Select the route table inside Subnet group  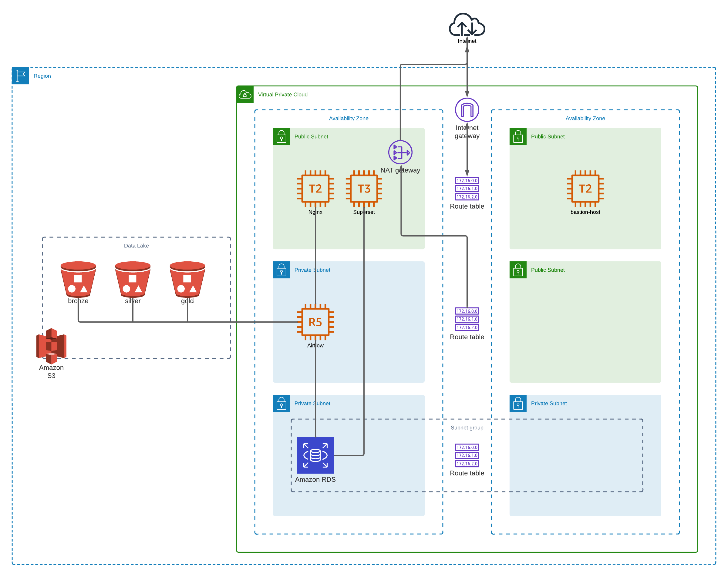pos(467,455)
